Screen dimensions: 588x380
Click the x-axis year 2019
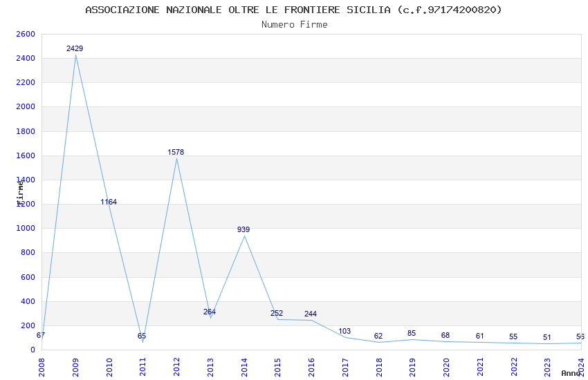412,367
